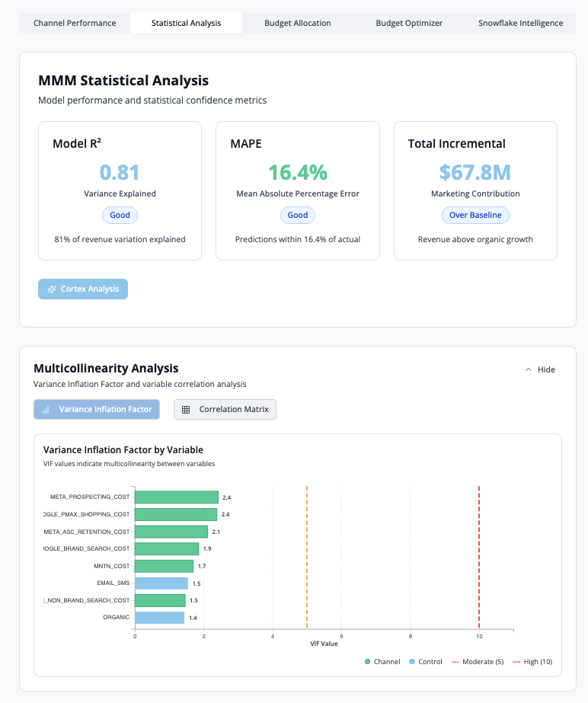Go to the Budget Optimizer tab

point(409,23)
